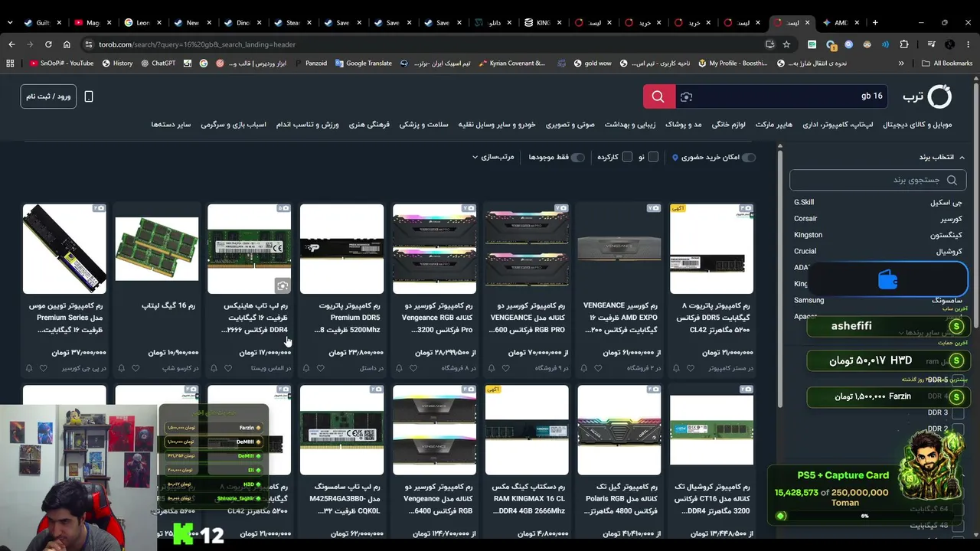The height and width of the screenshot is (551, 980).
Task: Open Chrome's three-dot menu
Action: (969, 44)
